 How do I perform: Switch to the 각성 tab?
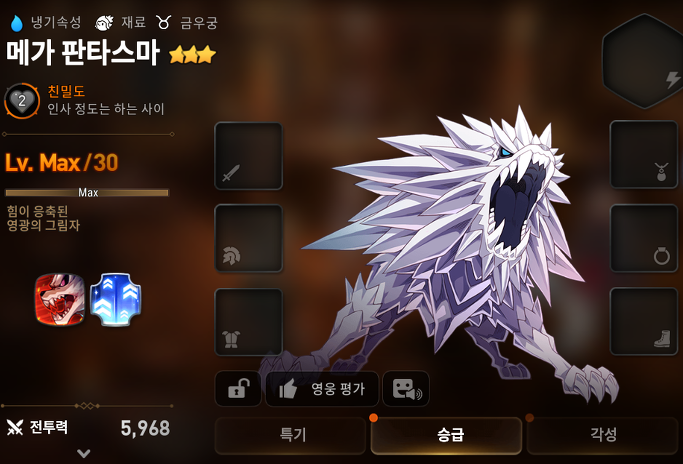pyautogui.click(x=603, y=435)
